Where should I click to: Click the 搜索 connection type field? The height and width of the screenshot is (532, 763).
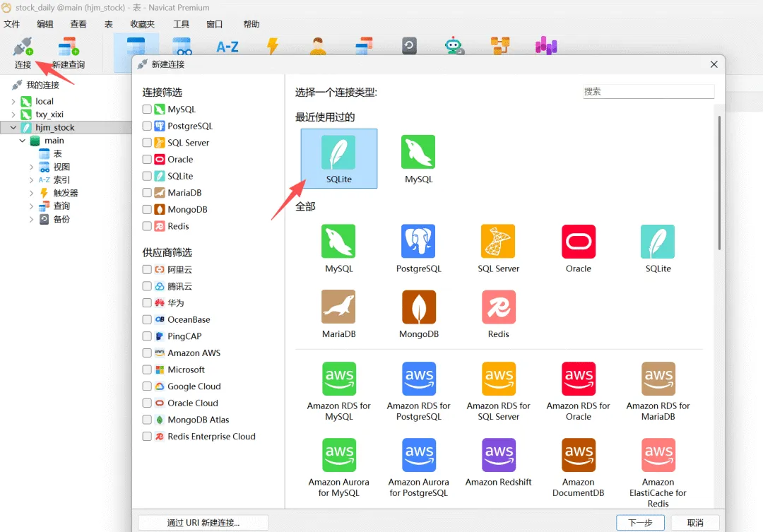tap(648, 92)
